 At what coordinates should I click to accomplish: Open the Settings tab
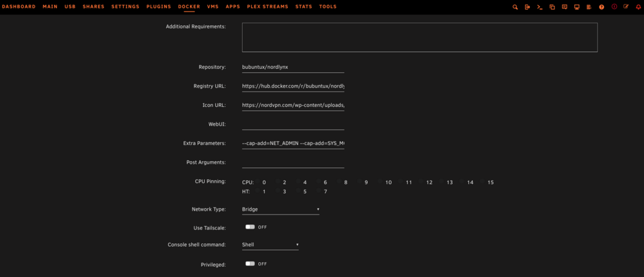coord(126,6)
